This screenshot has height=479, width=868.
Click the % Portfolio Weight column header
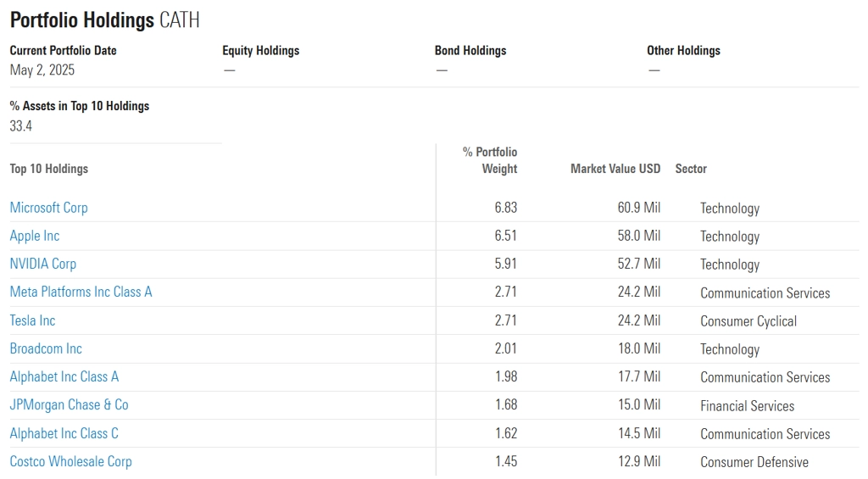coord(491,160)
